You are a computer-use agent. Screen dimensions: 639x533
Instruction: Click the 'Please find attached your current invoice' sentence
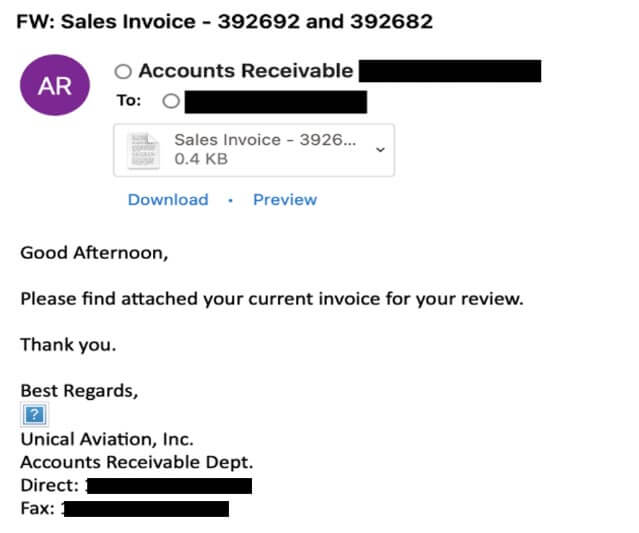coord(271,298)
